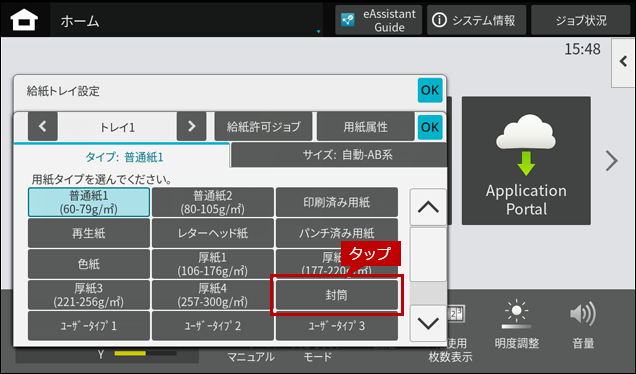Select 再生紙 paper type
The height and width of the screenshot is (374, 636).
pyautogui.click(x=89, y=233)
